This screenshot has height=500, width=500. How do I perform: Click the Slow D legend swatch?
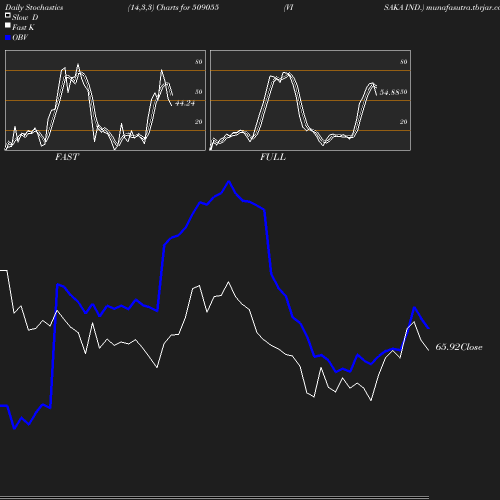tap(8, 15)
